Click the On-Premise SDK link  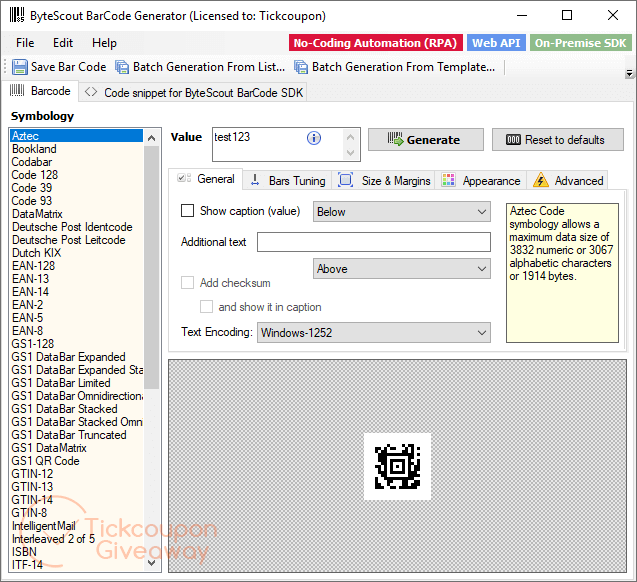point(581,43)
